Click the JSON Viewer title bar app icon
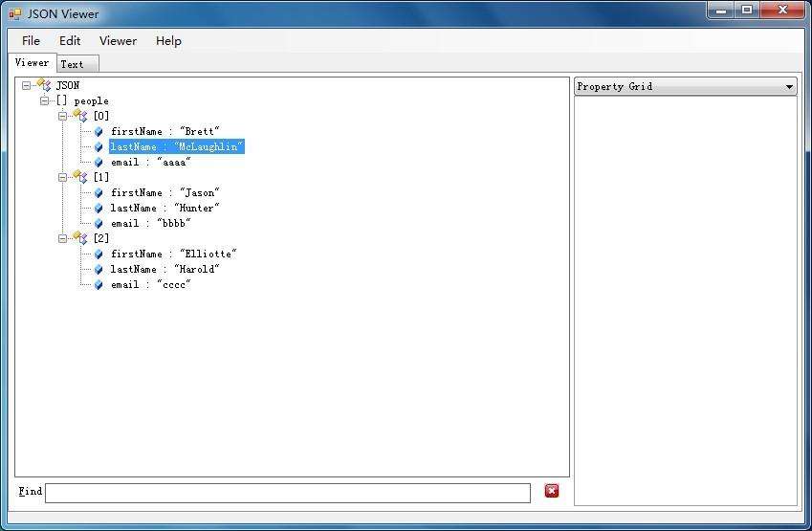Screen dimensions: 812x531 (x=15, y=14)
